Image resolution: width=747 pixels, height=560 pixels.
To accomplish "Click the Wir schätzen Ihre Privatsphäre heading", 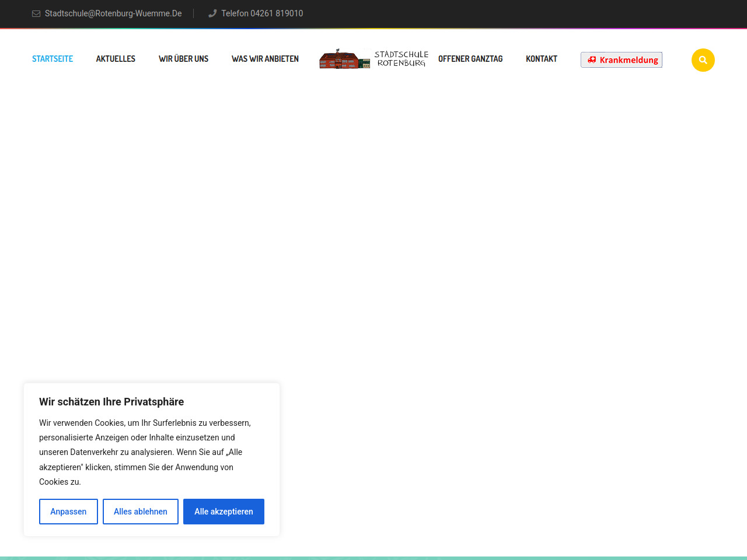I will pyautogui.click(x=111, y=402).
